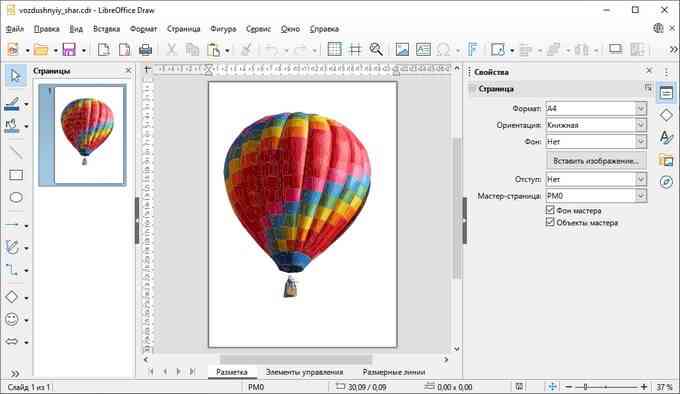
Task: Click the Save document icon
Action: click(69, 49)
